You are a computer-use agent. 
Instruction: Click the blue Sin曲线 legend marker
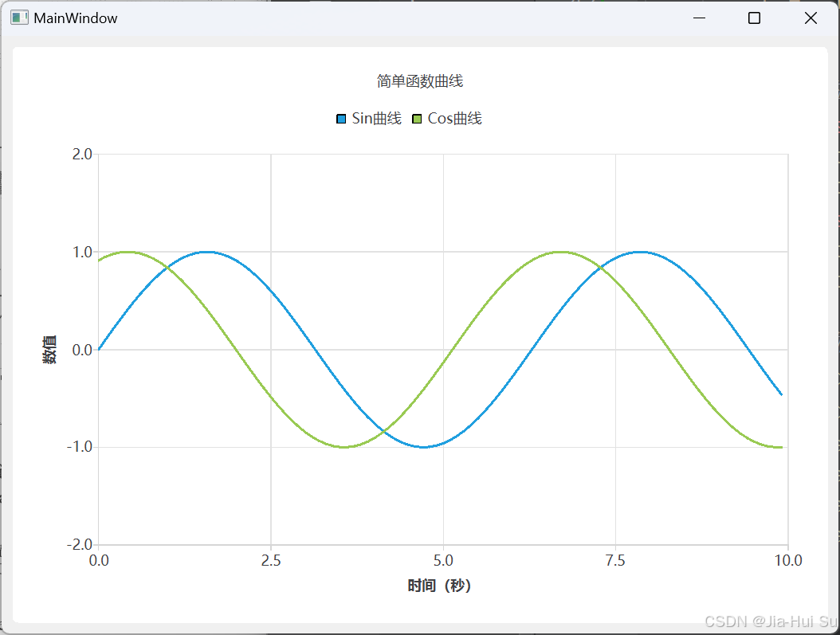tap(340, 118)
